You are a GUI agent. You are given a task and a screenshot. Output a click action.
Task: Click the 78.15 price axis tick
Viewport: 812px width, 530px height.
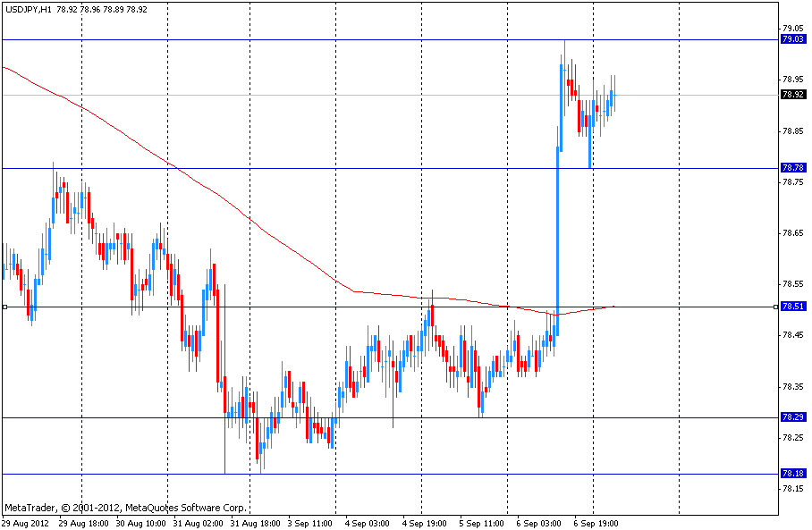click(793, 489)
